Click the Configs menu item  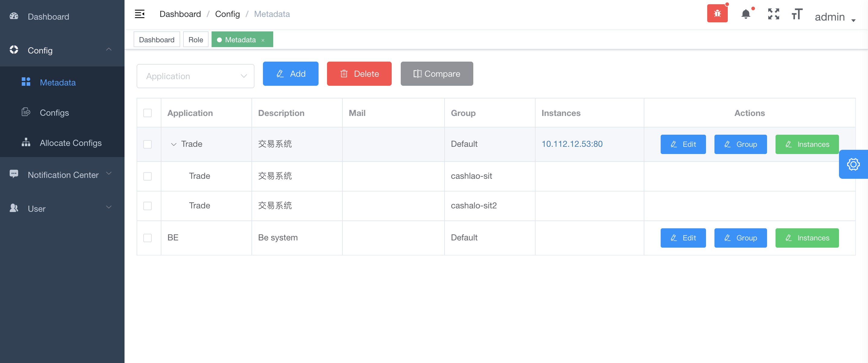tap(54, 112)
